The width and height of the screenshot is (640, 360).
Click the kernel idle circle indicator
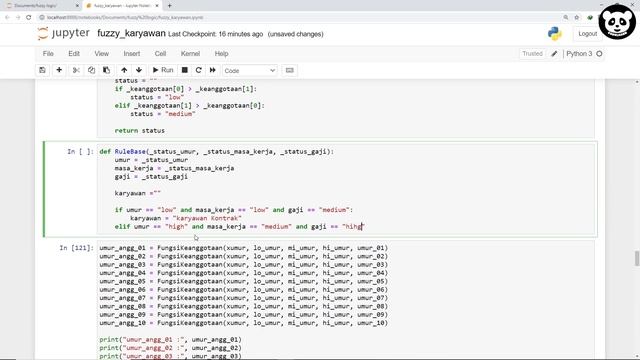[x=599, y=53]
